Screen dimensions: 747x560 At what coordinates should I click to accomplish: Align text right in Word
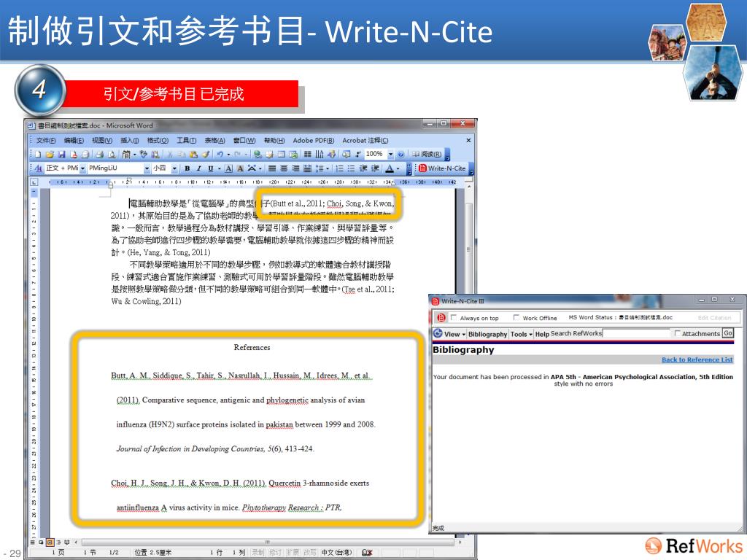[295, 168]
